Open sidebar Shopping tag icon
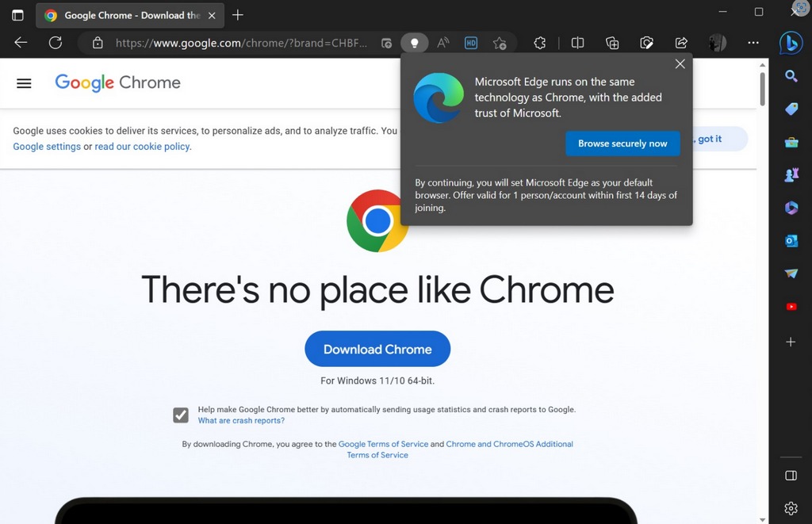This screenshot has width=812, height=524. (791, 109)
